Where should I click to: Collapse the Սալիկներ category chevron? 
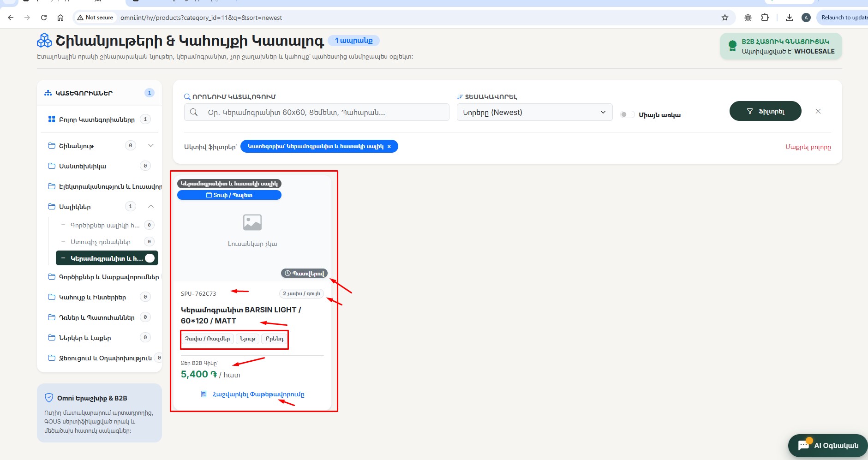[x=150, y=206]
